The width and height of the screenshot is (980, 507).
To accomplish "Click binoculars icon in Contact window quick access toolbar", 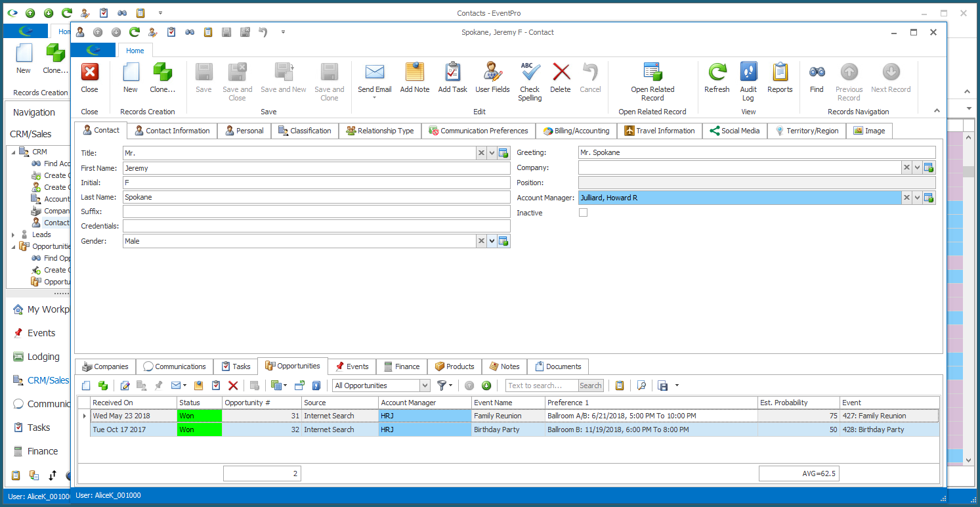I will pyautogui.click(x=189, y=32).
